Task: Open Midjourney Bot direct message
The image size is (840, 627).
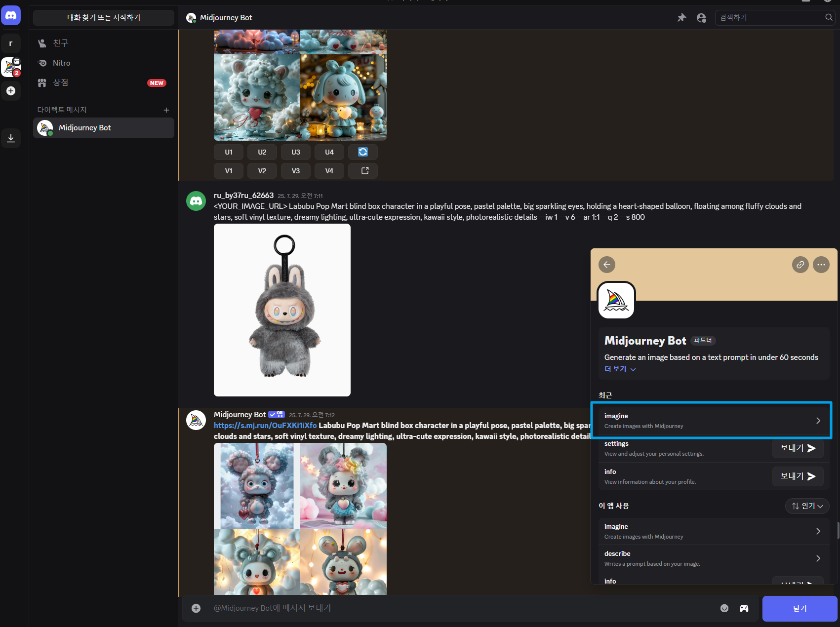Action: click(104, 128)
